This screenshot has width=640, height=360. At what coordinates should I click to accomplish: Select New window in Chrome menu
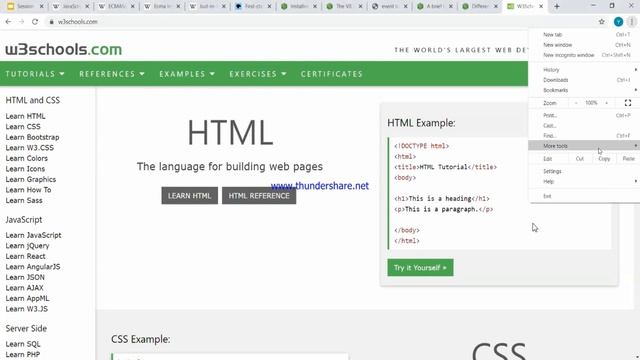[584, 45]
